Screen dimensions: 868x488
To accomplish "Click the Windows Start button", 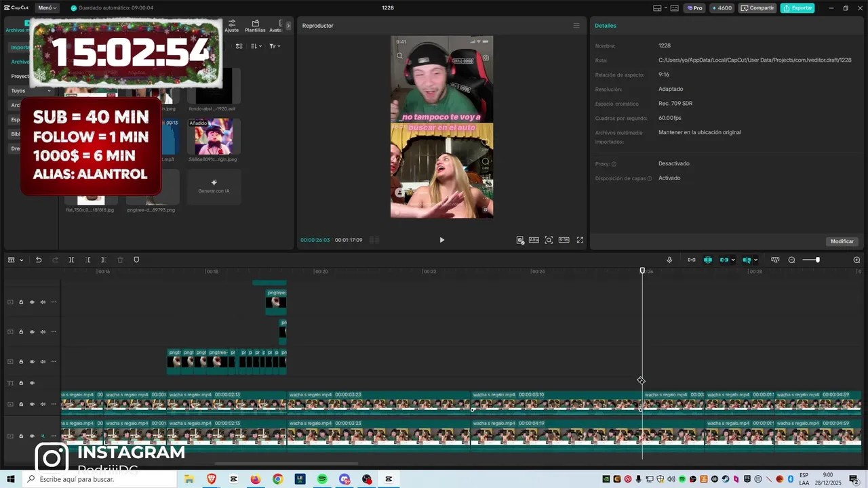I will click(11, 479).
